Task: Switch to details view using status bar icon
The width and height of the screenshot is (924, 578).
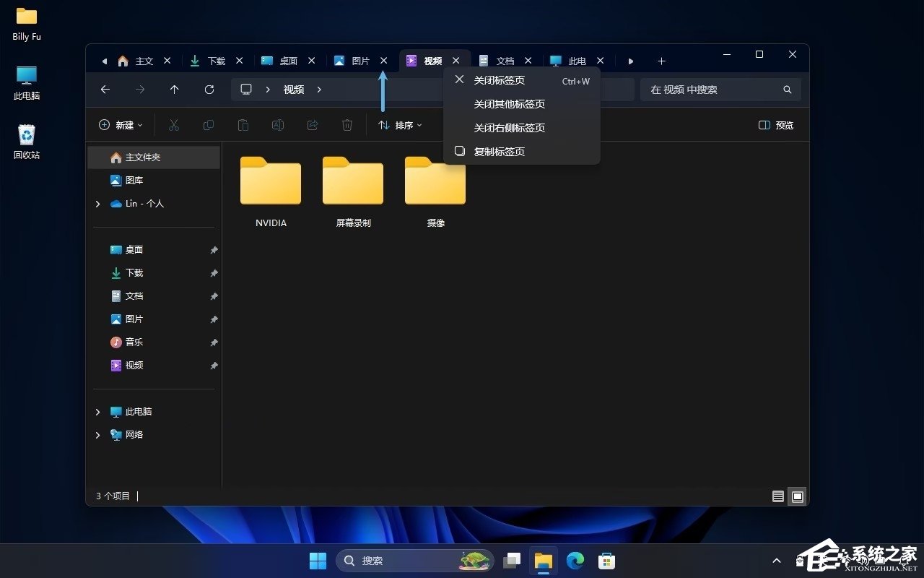Action: click(778, 496)
